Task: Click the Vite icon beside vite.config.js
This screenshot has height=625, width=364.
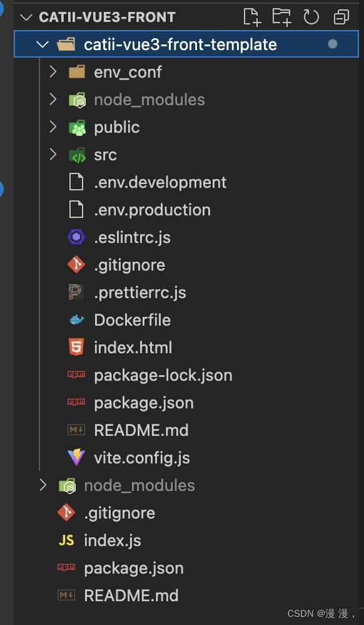Action: pyautogui.click(x=76, y=457)
